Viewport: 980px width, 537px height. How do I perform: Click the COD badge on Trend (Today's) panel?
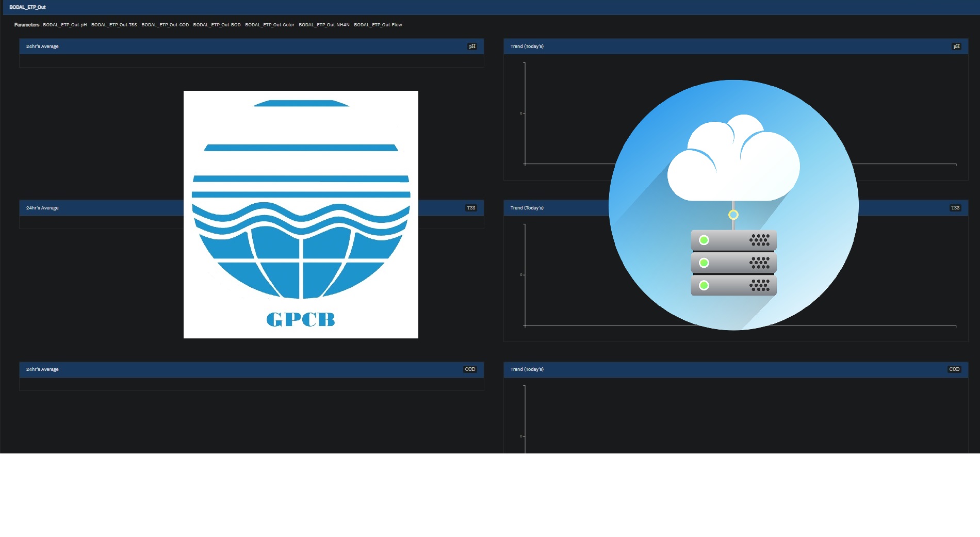[x=954, y=369]
